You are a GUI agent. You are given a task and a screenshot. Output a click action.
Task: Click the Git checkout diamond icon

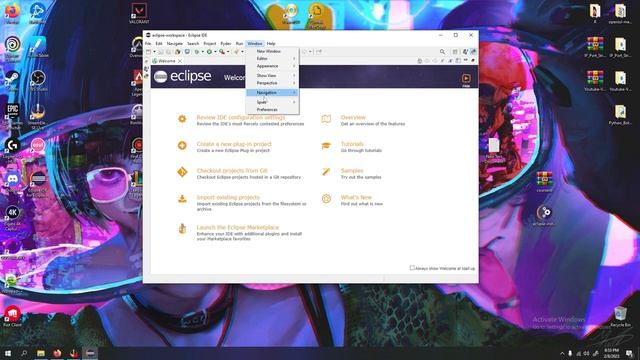[182, 172]
